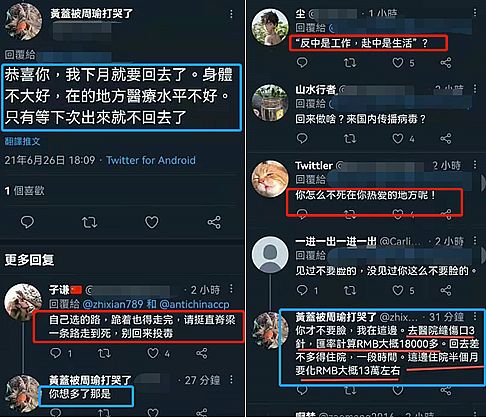The width and height of the screenshot is (486, 418).
Task: Click the 翻譯推文 translate link
Action: coord(22,141)
